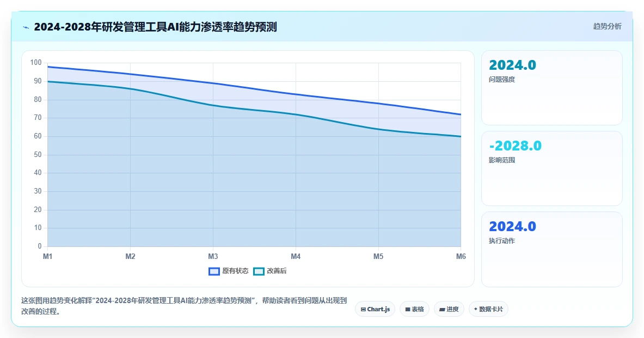Select the 表格 tag
The image size is (644, 338).
click(414, 309)
